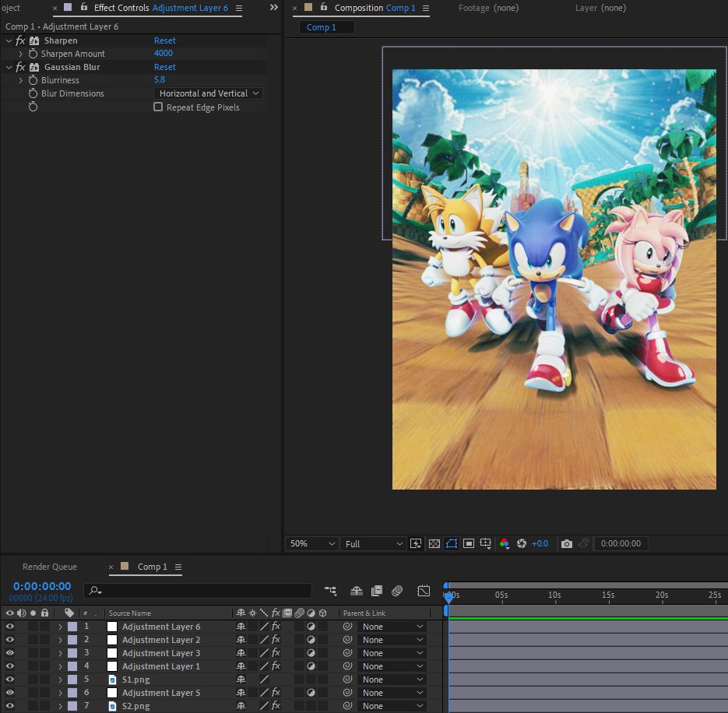Toggle the transparency grid button
Screen dimensions: 728x713
coord(434,543)
